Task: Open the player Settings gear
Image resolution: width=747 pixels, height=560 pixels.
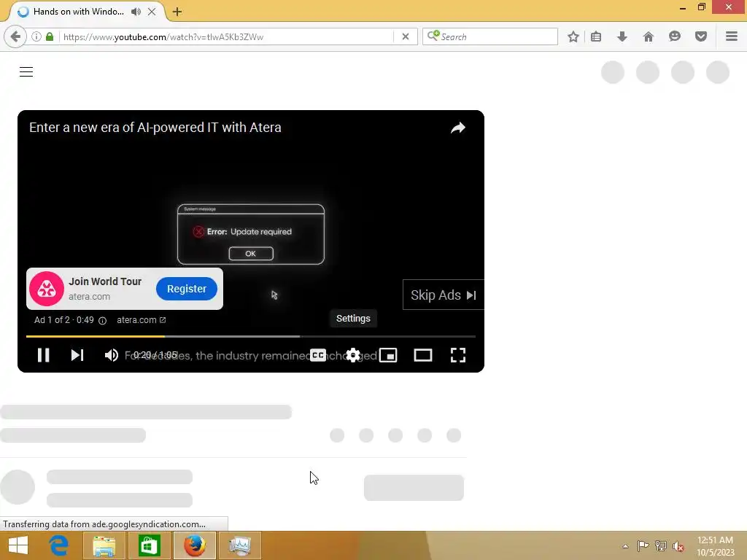Action: (x=353, y=355)
